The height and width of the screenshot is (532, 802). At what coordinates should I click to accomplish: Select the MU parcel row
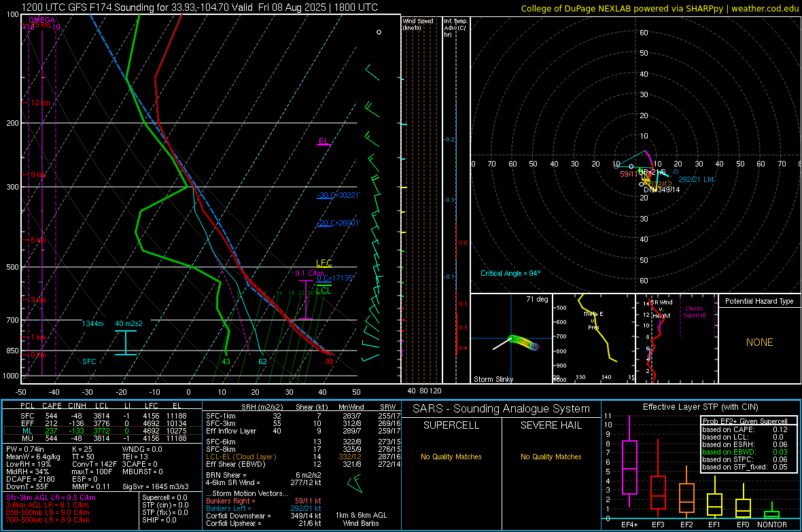click(103, 438)
